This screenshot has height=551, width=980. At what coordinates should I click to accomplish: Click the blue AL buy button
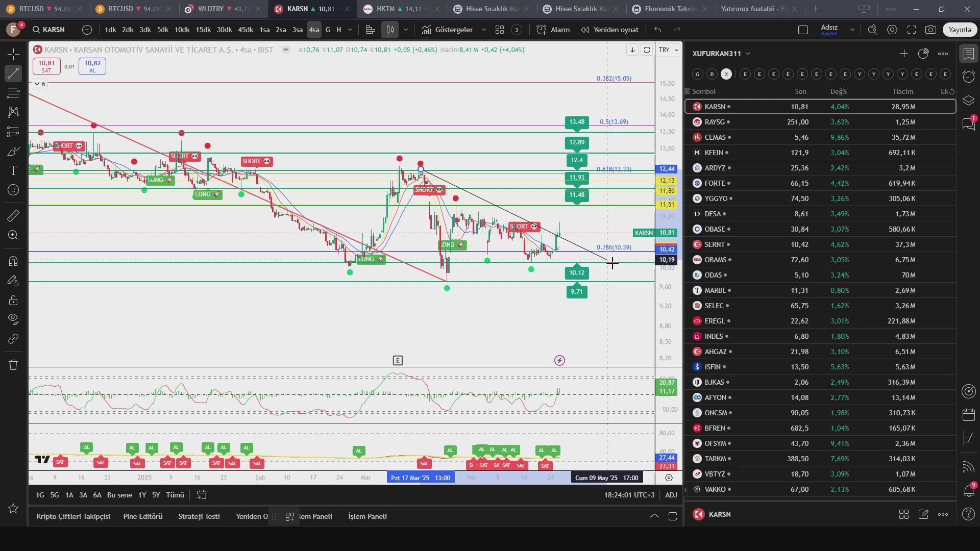(x=92, y=66)
